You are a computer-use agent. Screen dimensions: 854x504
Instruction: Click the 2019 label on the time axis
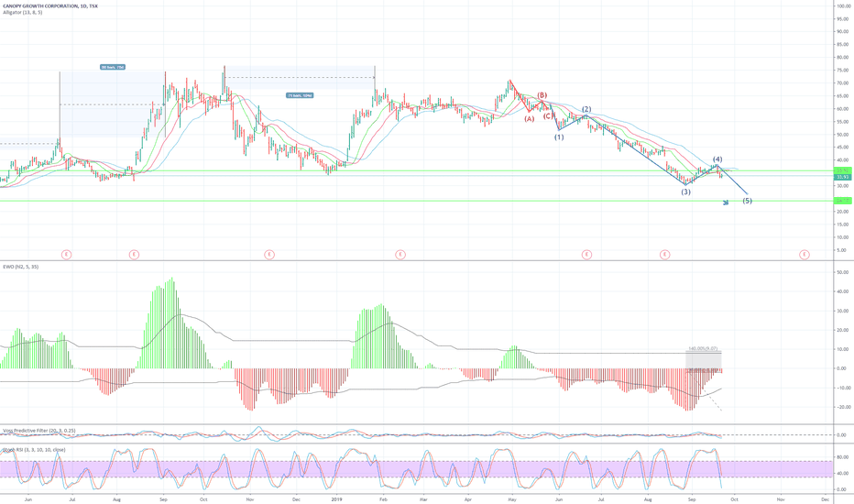click(x=336, y=499)
